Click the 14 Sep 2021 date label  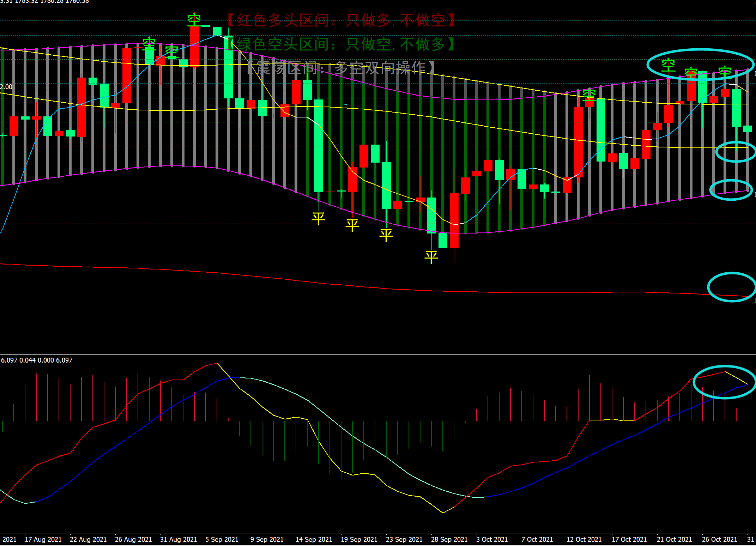[314, 539]
